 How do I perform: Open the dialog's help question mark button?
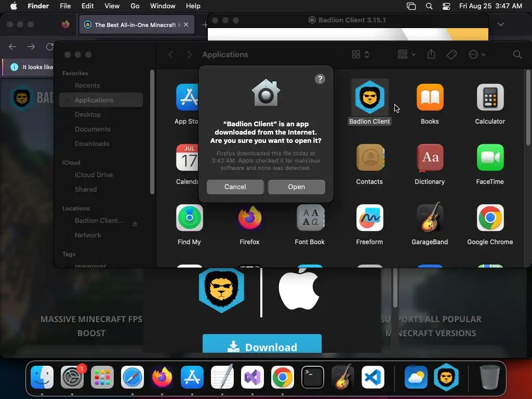[x=320, y=79]
